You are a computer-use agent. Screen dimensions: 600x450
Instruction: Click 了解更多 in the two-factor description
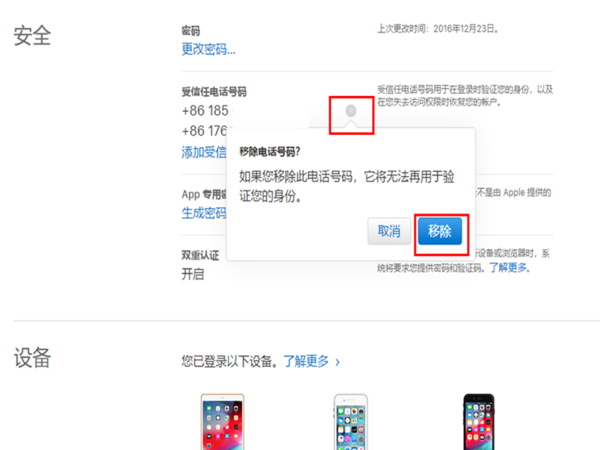tap(508, 267)
